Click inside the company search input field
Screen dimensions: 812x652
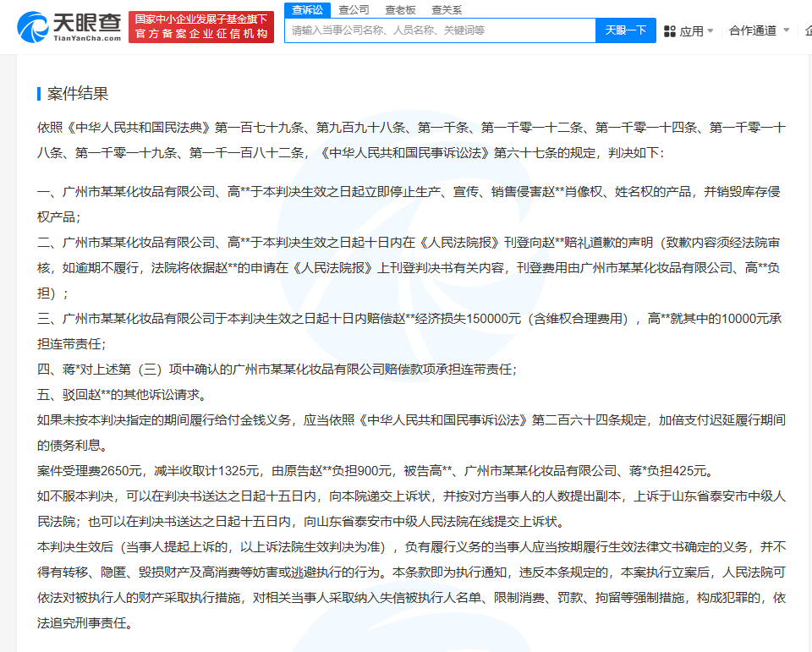440,30
